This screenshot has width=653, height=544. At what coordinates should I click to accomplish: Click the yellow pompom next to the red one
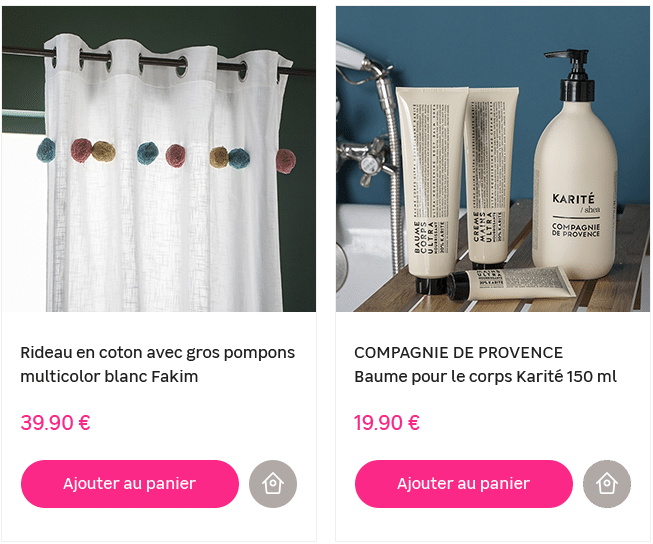coord(103,151)
